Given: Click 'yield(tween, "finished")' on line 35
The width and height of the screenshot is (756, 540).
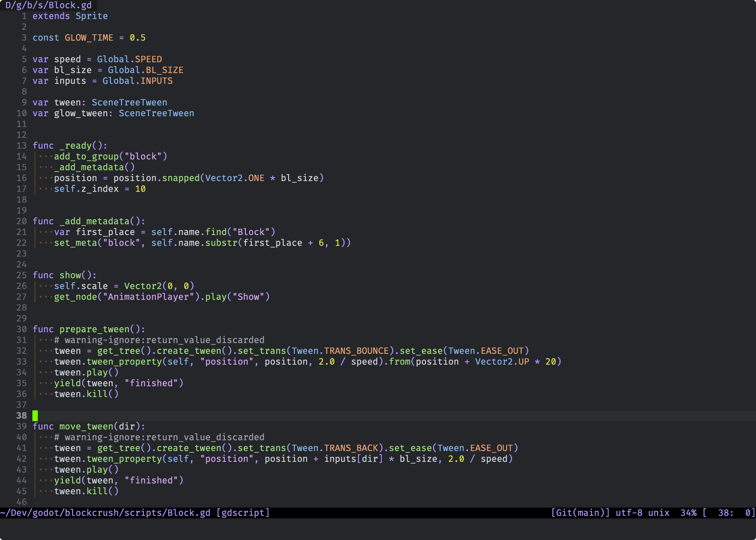Looking at the screenshot, I should pyautogui.click(x=119, y=383).
